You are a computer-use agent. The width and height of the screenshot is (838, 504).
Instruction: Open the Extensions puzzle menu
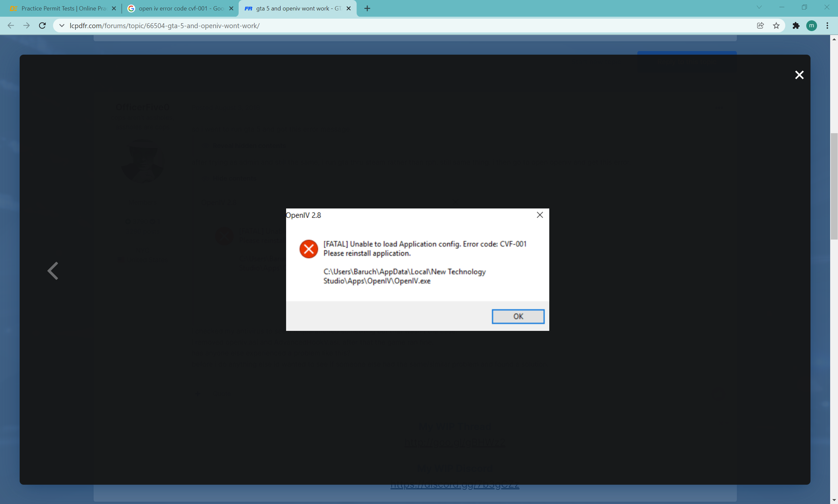click(x=796, y=26)
